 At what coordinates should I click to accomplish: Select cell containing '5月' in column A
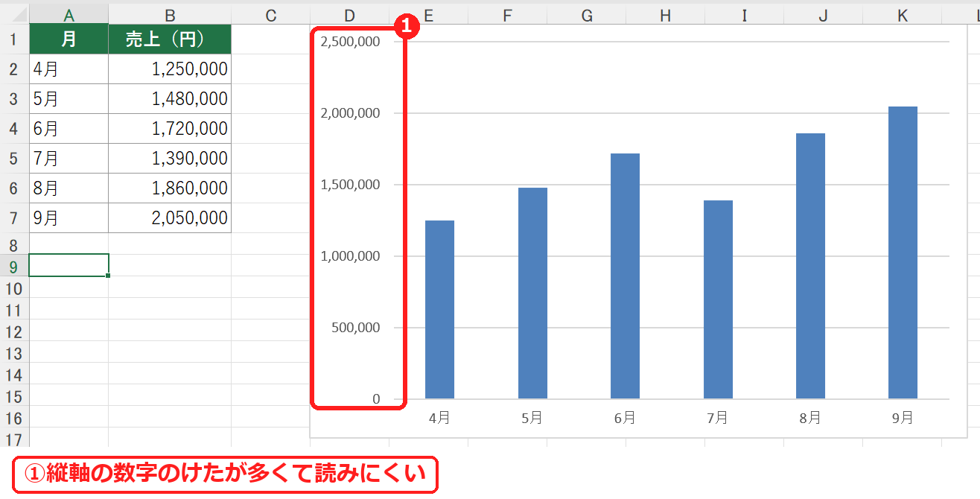[69, 99]
